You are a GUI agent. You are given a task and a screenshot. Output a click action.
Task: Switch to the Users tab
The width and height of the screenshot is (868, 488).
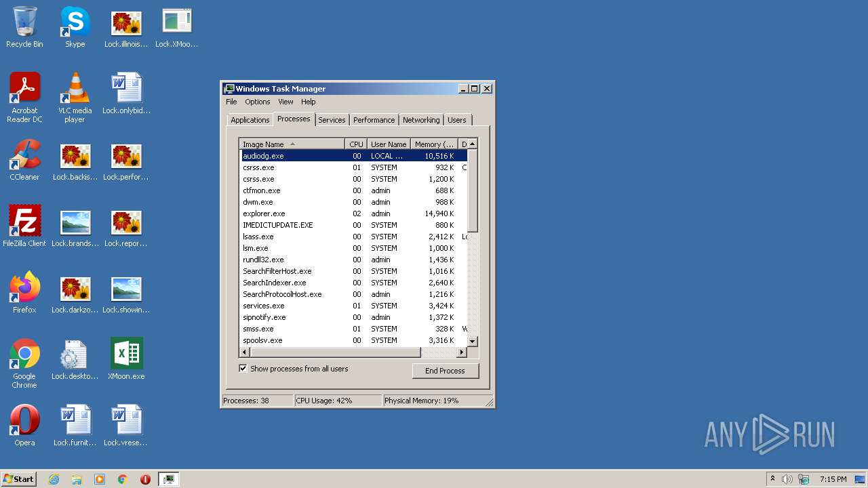457,120
